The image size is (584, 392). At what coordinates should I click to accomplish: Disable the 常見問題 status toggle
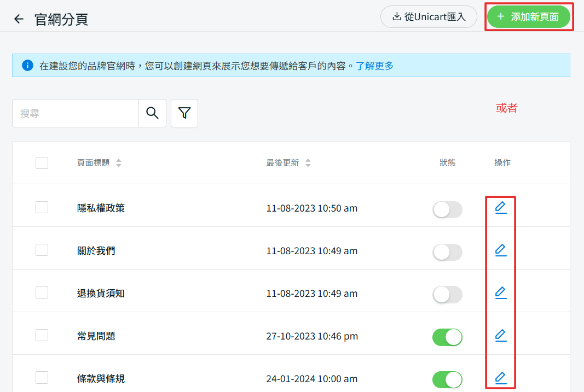click(447, 337)
